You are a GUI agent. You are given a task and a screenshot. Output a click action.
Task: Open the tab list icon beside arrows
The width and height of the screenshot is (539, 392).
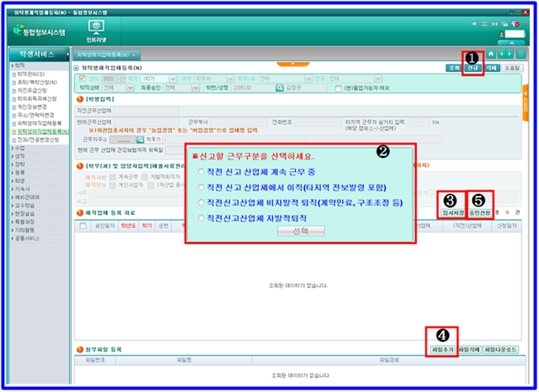click(521, 54)
